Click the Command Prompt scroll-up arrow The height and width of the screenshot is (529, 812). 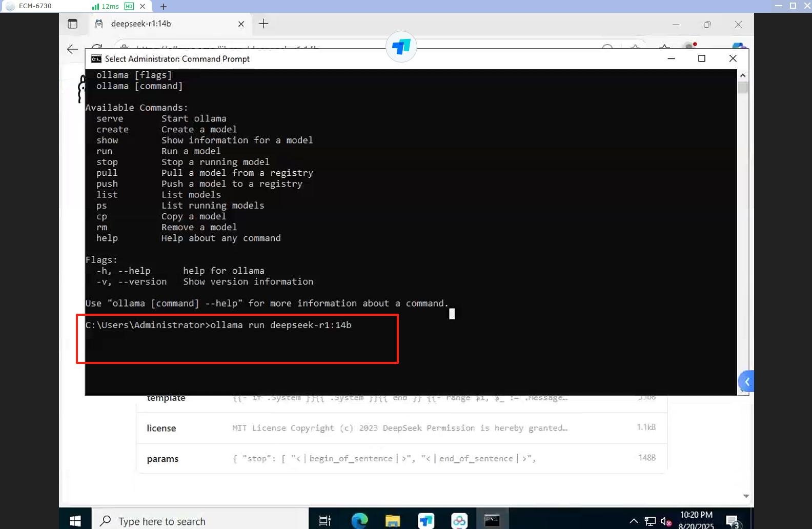coord(743,75)
